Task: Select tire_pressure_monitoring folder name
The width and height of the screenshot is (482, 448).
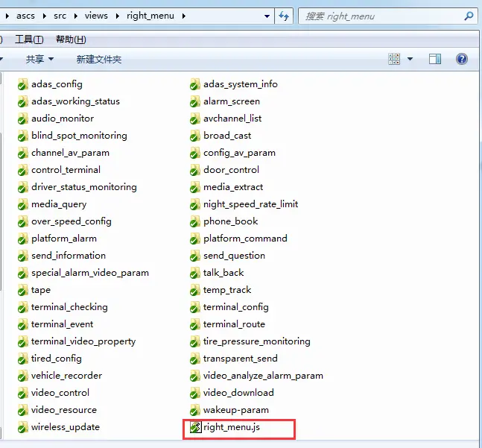Action: tap(257, 341)
